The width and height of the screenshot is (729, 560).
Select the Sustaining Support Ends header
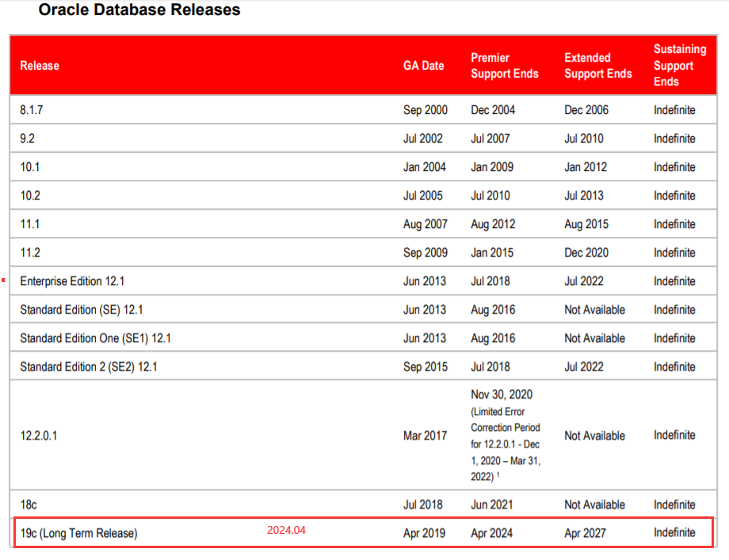(x=679, y=66)
